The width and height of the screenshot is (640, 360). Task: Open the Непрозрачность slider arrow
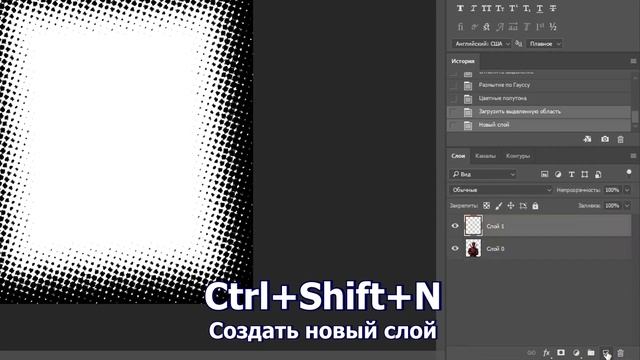[627, 190]
